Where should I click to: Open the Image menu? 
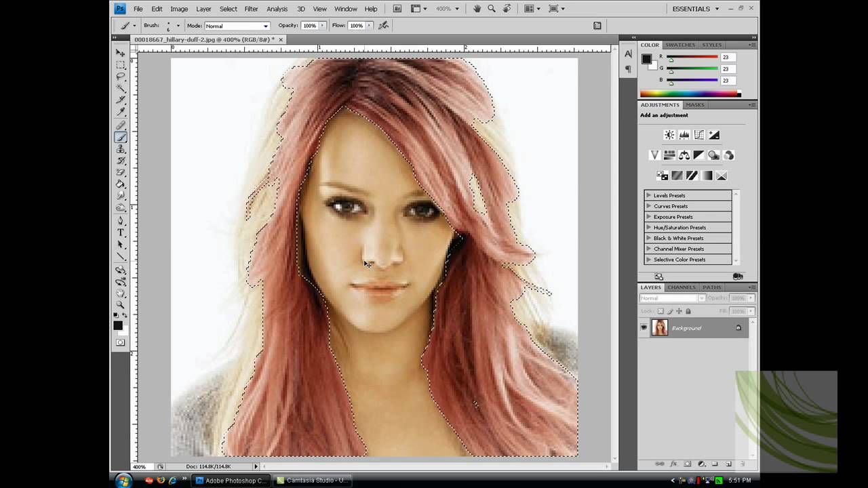[179, 9]
